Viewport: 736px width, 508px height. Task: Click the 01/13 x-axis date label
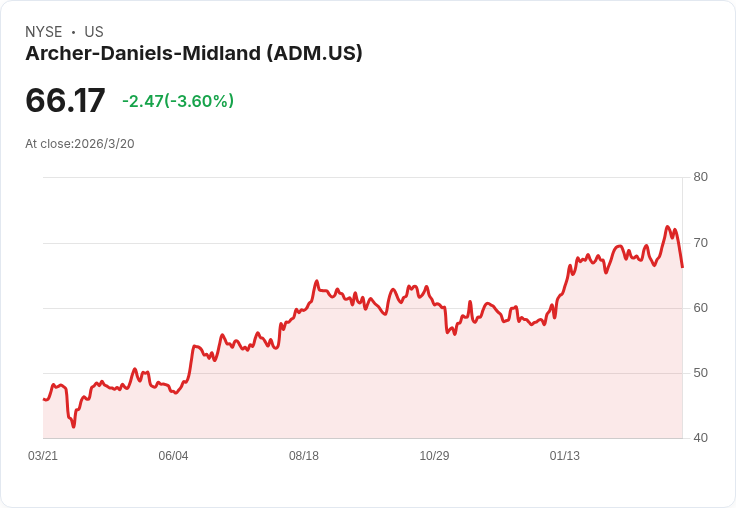pos(565,455)
